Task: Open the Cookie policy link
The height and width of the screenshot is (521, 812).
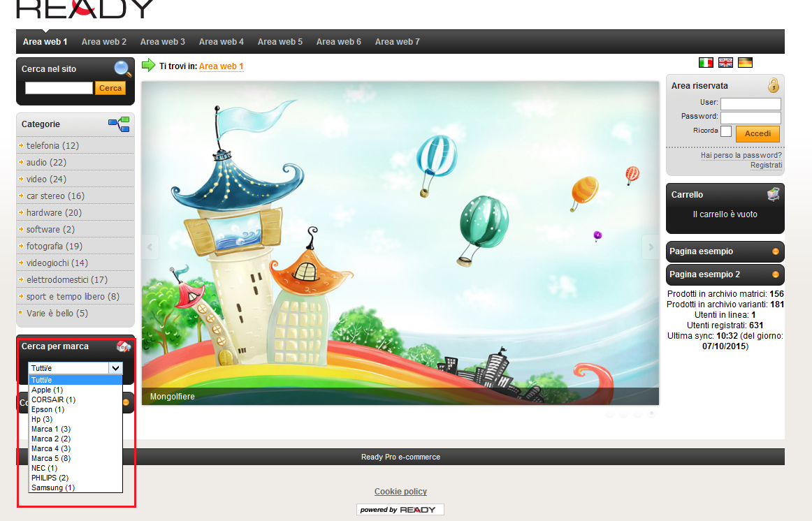Action: tap(401, 492)
